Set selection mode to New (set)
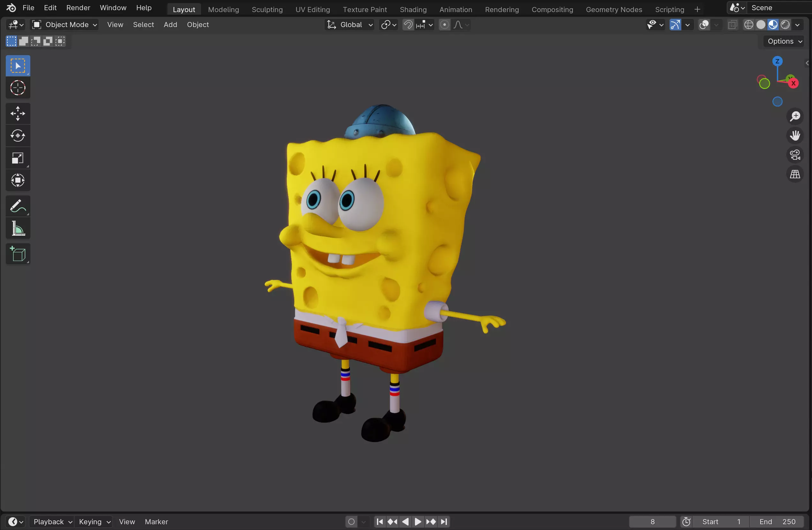812x530 pixels. point(11,41)
